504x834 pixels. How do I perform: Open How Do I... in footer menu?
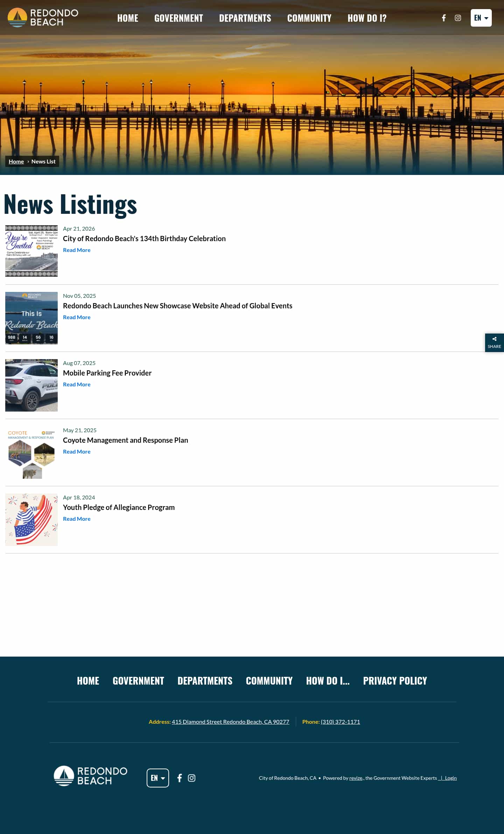pos(328,681)
